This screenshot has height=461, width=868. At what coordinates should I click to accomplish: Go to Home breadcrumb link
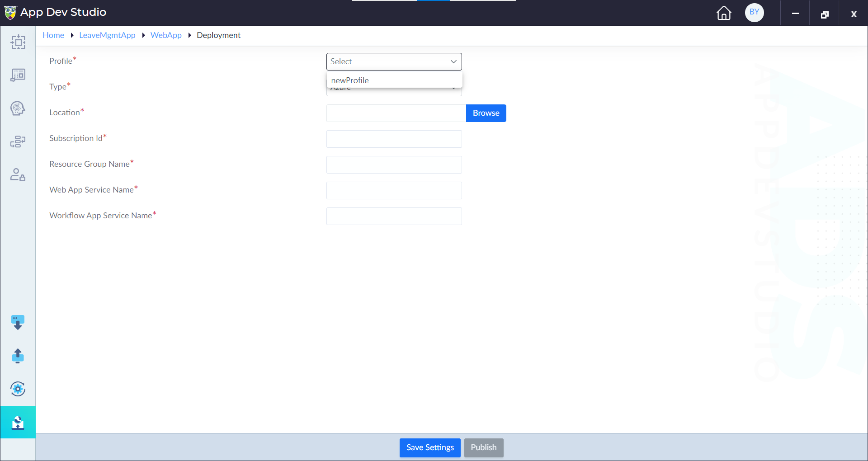pos(53,35)
